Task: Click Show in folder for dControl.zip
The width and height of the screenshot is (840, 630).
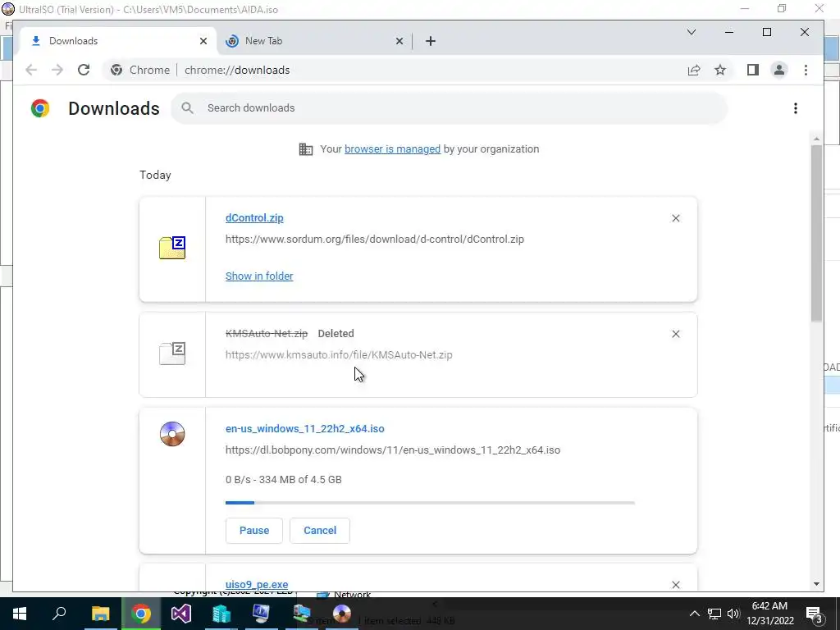Action: click(259, 276)
